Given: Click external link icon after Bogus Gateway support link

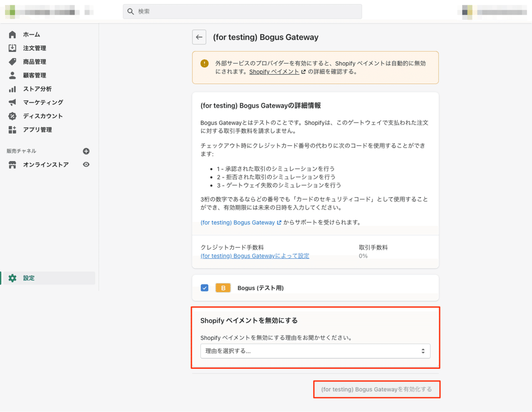Looking at the screenshot, I should coord(279,223).
